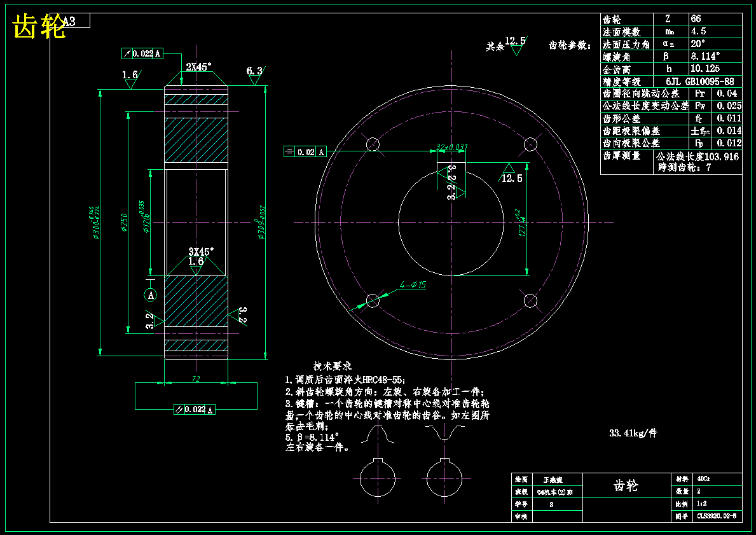The height and width of the screenshot is (535, 756).
Task: Click the 齿轮参数: label
Action: click(x=570, y=45)
